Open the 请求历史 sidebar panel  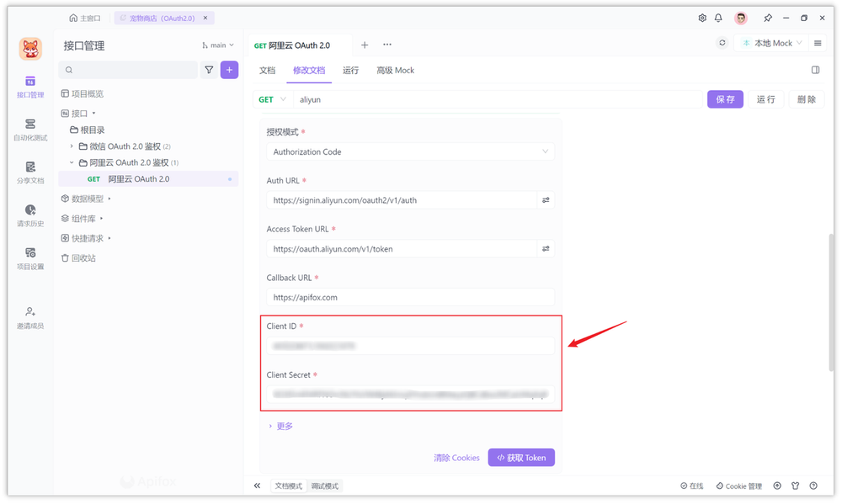pos(29,217)
